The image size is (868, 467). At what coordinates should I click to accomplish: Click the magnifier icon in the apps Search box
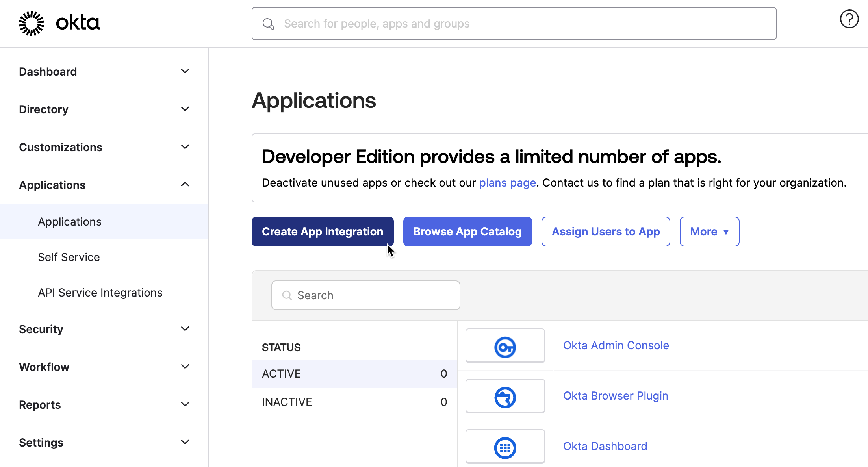coord(287,295)
